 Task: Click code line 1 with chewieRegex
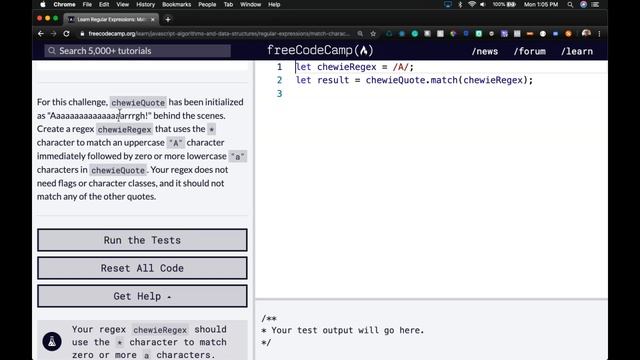(355, 67)
